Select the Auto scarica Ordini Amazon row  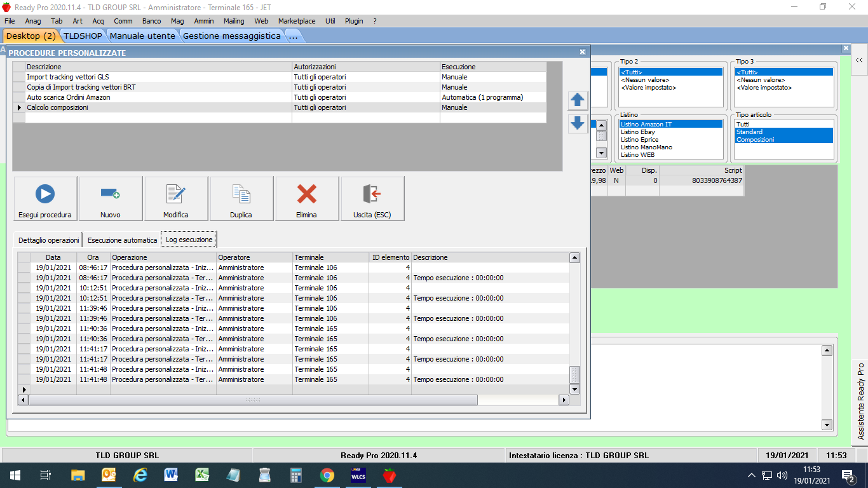click(x=280, y=97)
